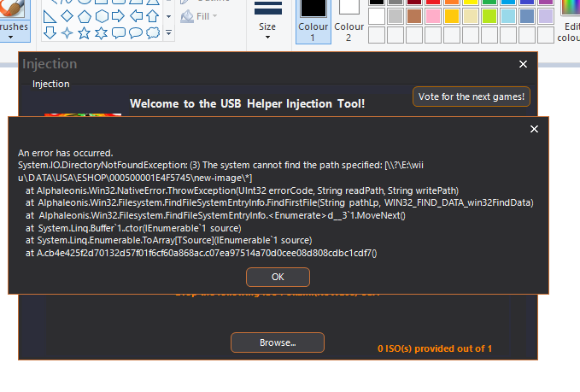The image size is (580, 392).
Task: Select the cloud callout shape
Action: click(x=153, y=33)
